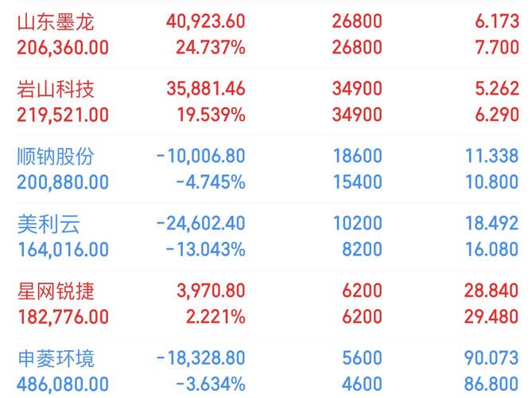Click profit value 35,881.46
The width and height of the screenshot is (532, 398).
[x=206, y=88]
